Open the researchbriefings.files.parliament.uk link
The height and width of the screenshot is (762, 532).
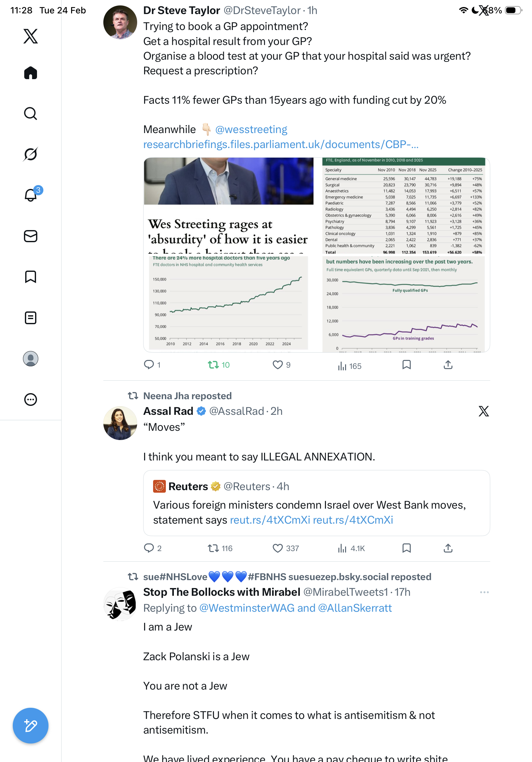(281, 144)
